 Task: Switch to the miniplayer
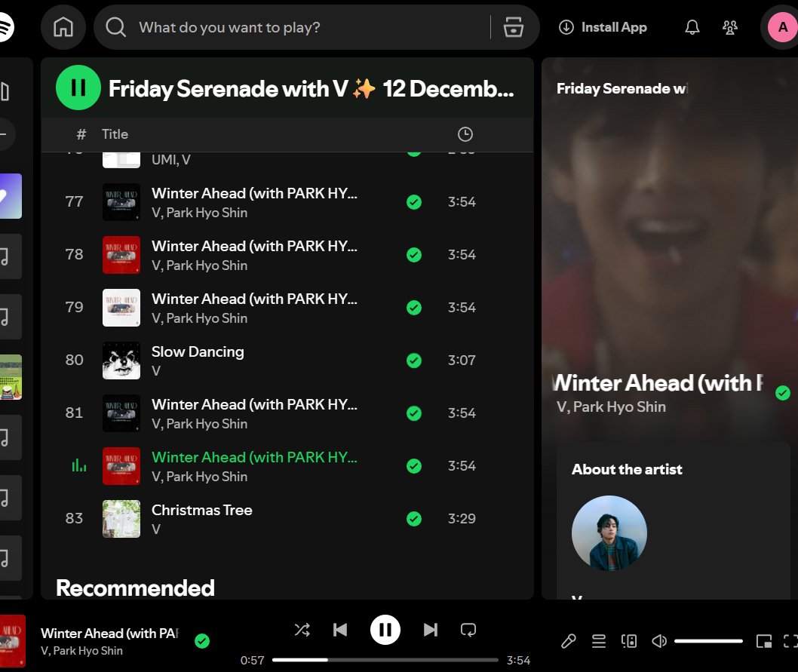tap(763, 640)
